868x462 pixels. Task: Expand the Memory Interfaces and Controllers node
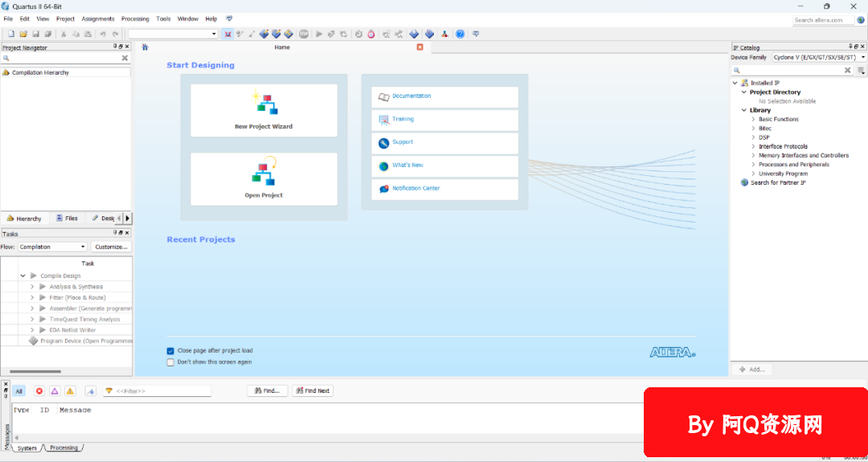click(x=753, y=156)
